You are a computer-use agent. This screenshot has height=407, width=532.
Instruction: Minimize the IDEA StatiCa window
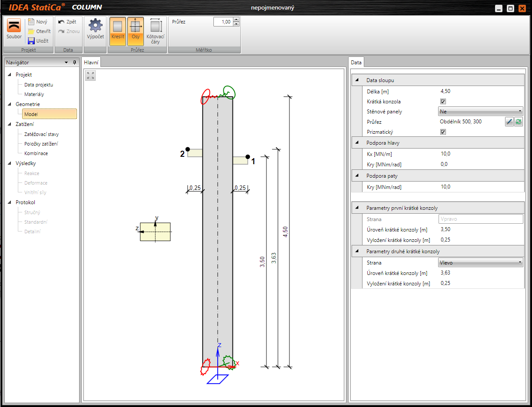499,8
